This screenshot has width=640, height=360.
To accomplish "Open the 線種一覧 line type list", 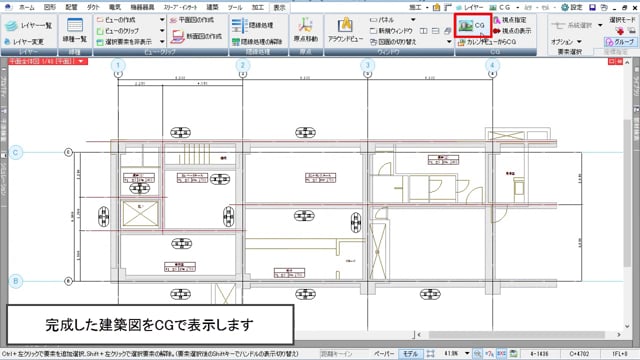I will tap(75, 31).
